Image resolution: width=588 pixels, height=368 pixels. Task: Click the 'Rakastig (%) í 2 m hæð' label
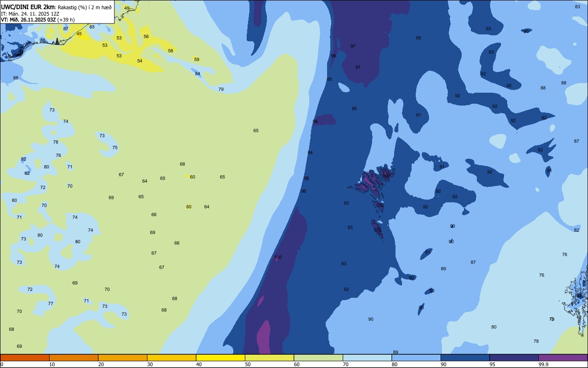tap(85, 7)
